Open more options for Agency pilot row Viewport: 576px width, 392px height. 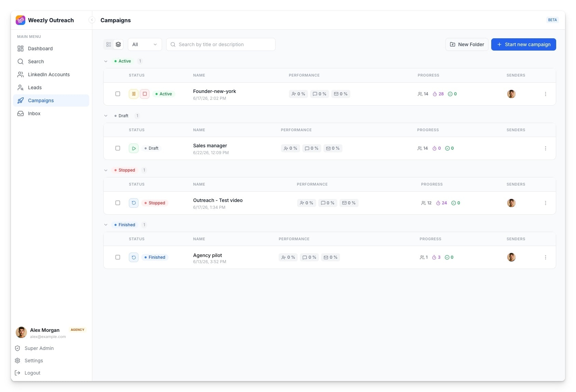click(545, 257)
